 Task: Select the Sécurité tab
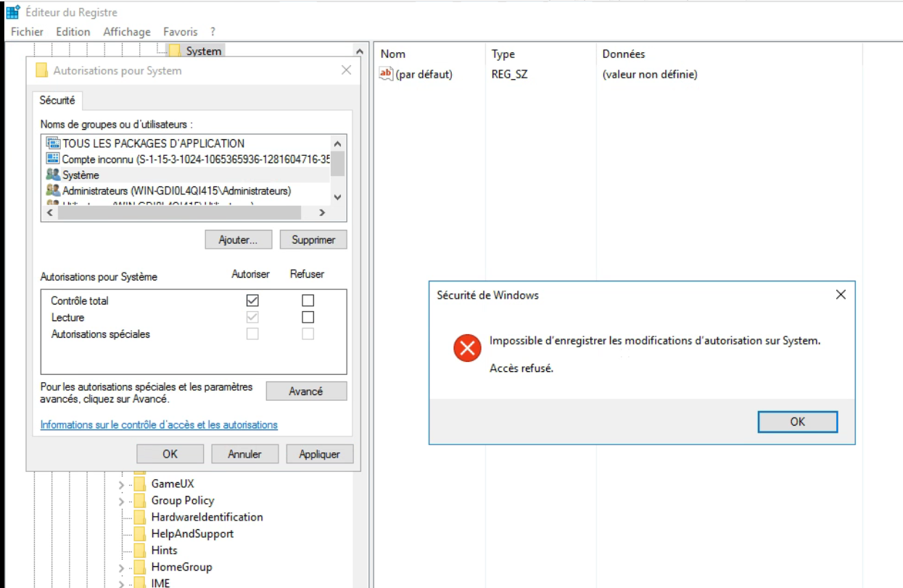(57, 100)
